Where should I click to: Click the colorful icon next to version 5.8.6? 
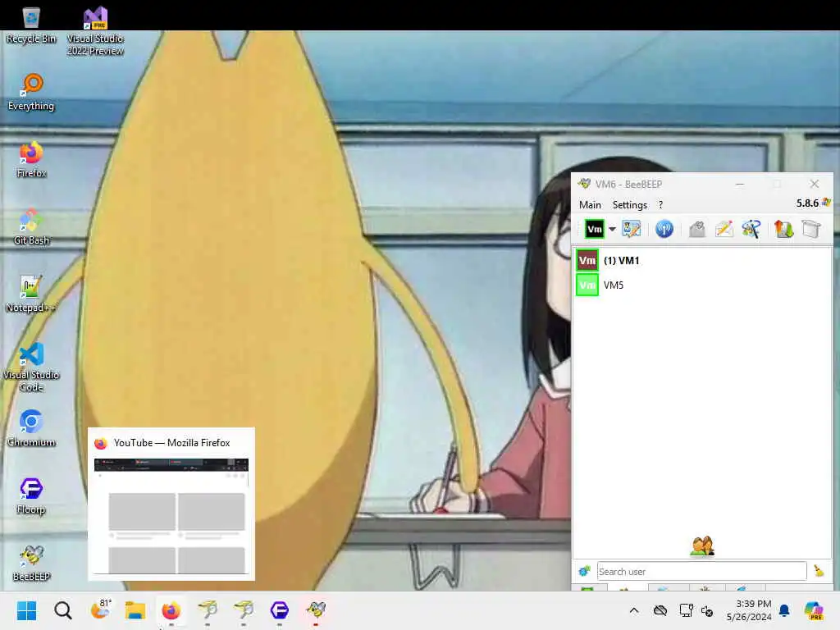click(827, 203)
